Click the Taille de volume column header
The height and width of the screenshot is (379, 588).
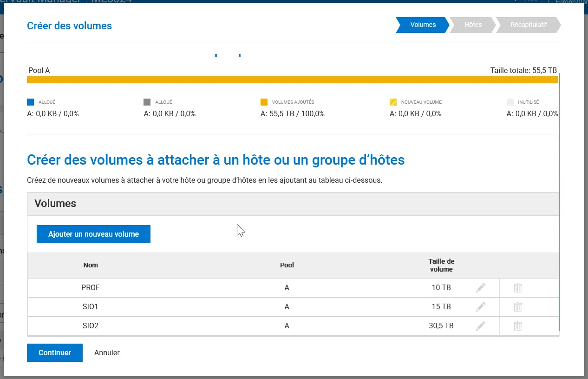(441, 265)
